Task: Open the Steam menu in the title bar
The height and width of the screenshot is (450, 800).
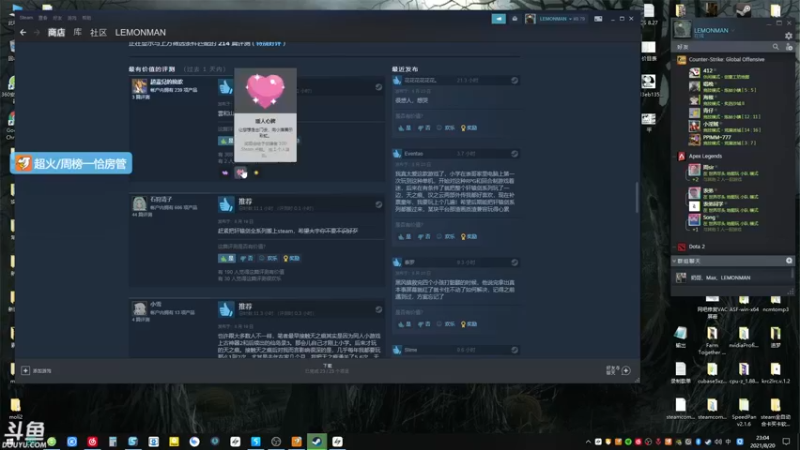Action: 26,18
